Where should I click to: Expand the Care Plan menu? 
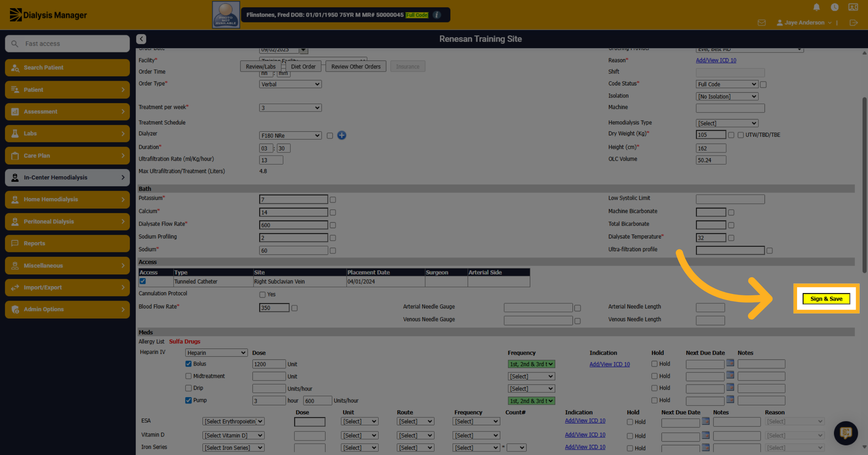pos(68,156)
